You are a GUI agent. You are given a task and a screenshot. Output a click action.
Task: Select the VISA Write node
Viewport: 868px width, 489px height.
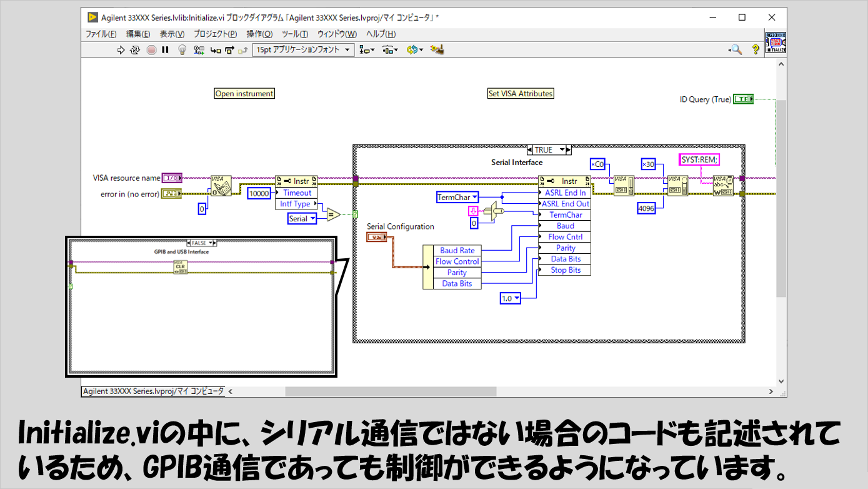click(x=723, y=186)
